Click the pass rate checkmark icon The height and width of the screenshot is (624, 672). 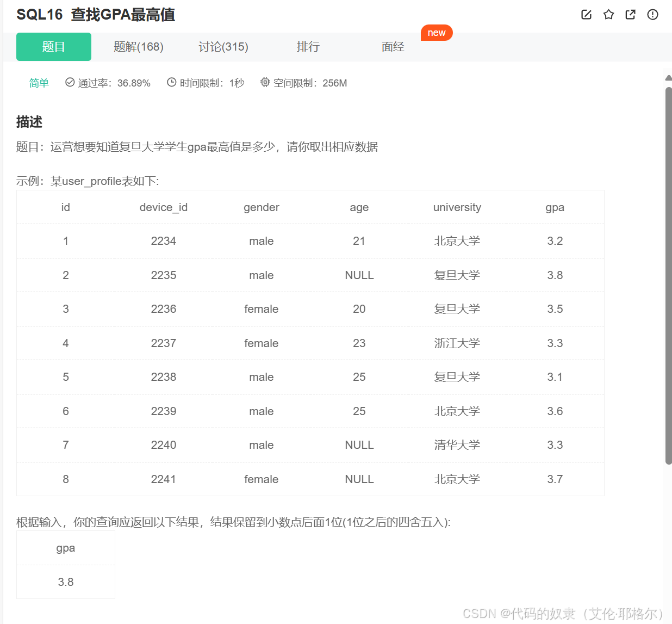[x=70, y=82]
